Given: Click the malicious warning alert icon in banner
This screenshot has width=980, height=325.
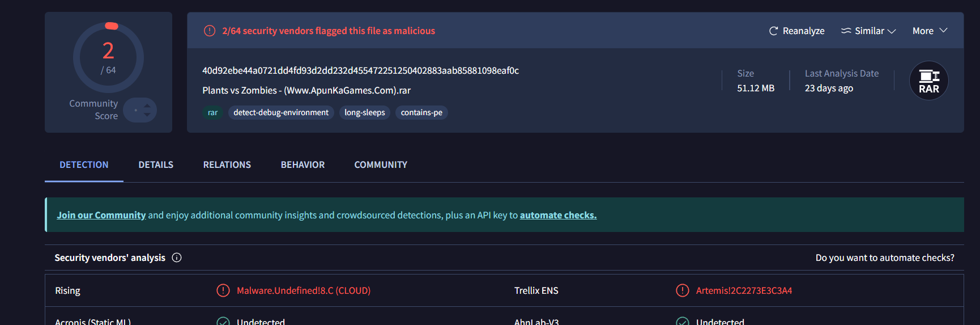Looking at the screenshot, I should click(x=210, y=31).
